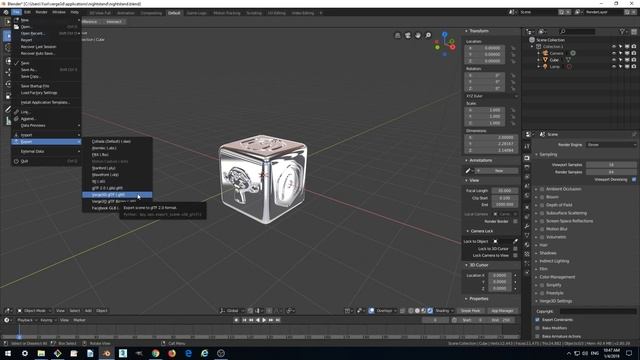The image size is (640, 360).
Task: Toggle Export Constraints checkbox
Action: (x=538, y=320)
